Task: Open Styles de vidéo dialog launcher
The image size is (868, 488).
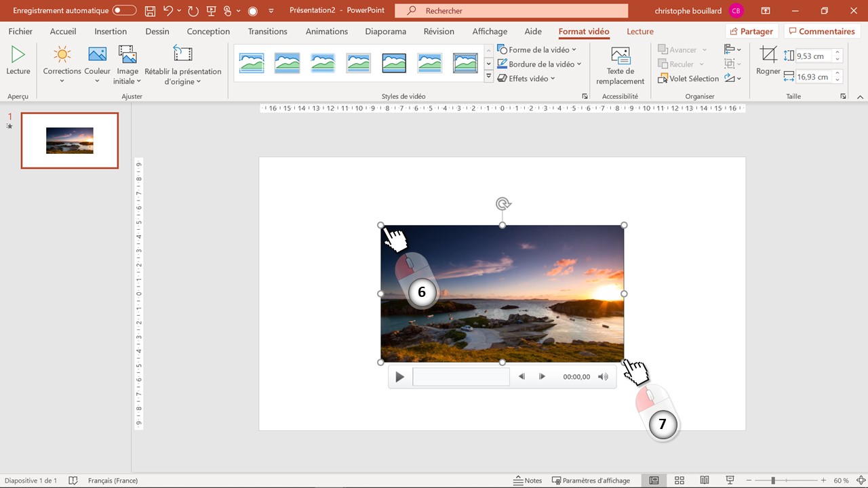Action: (585, 96)
